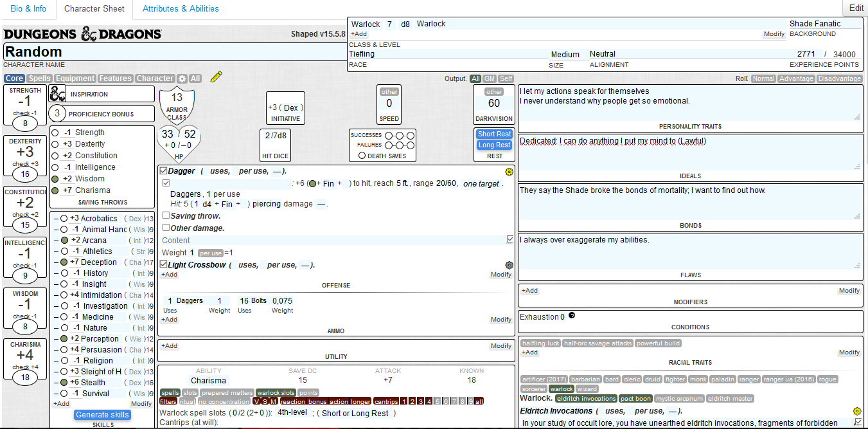
Task: Click the character name field Random
Action: tap(175, 52)
